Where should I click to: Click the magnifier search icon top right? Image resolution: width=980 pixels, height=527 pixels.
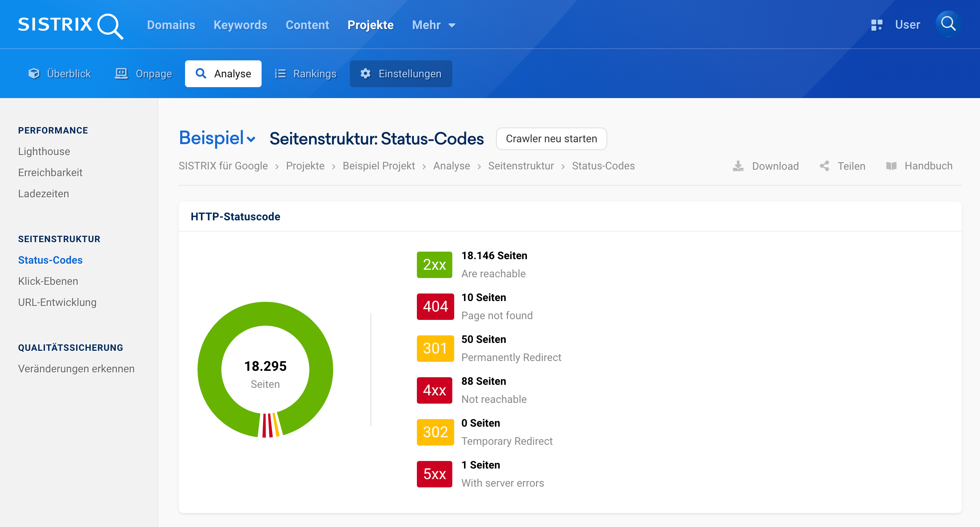pos(948,24)
